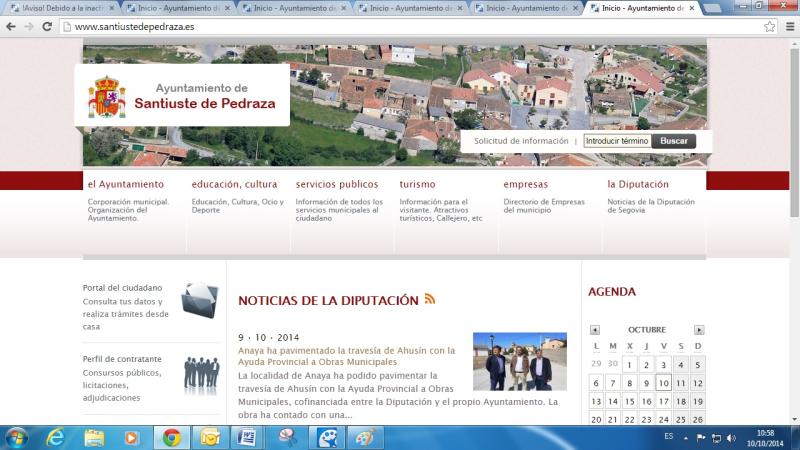
Task: Open the 'el Ayuntamiento' menu
Action: tap(125, 185)
